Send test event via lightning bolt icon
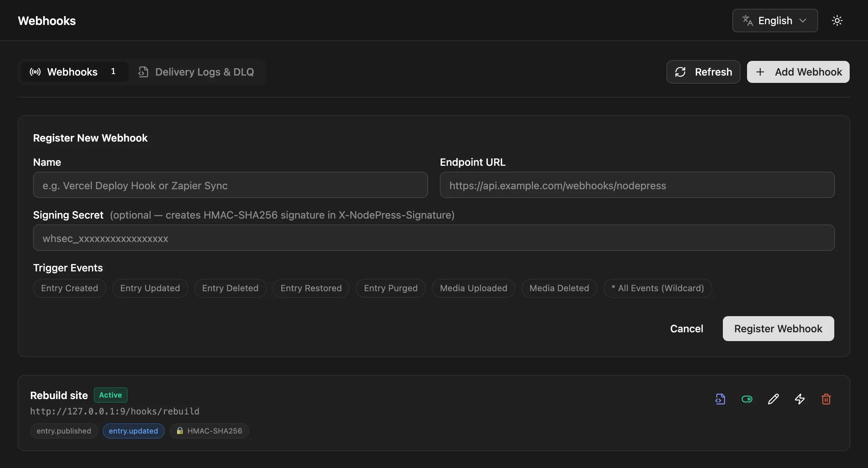This screenshot has height=468, width=868. pos(799,399)
